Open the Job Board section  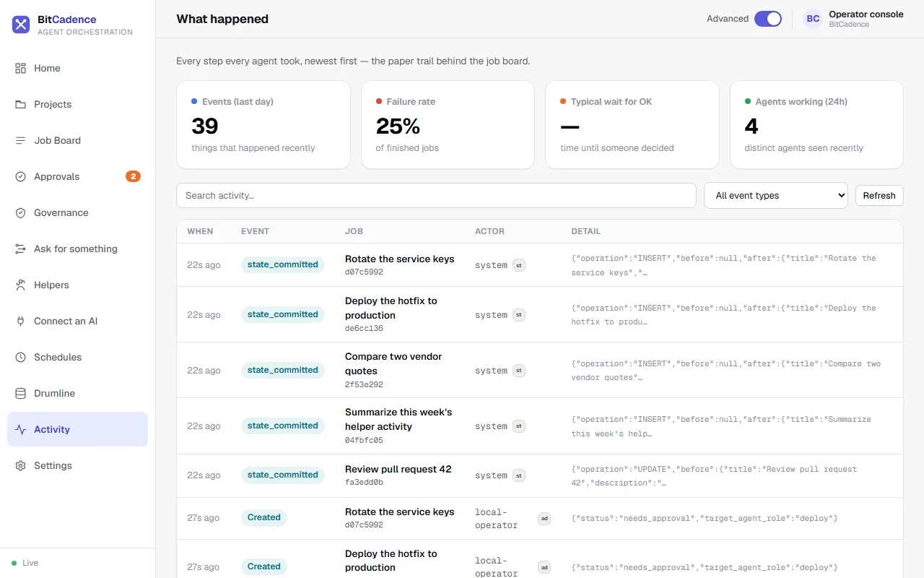pos(78,140)
